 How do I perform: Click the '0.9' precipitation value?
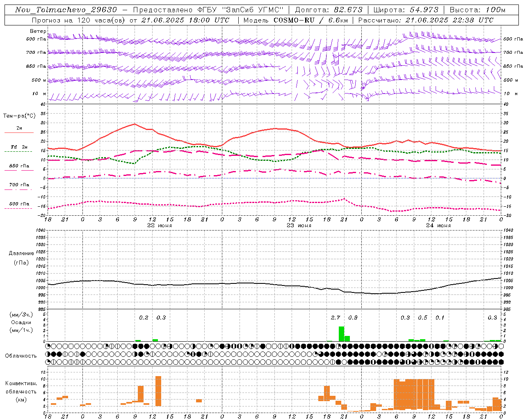[x=353, y=317]
